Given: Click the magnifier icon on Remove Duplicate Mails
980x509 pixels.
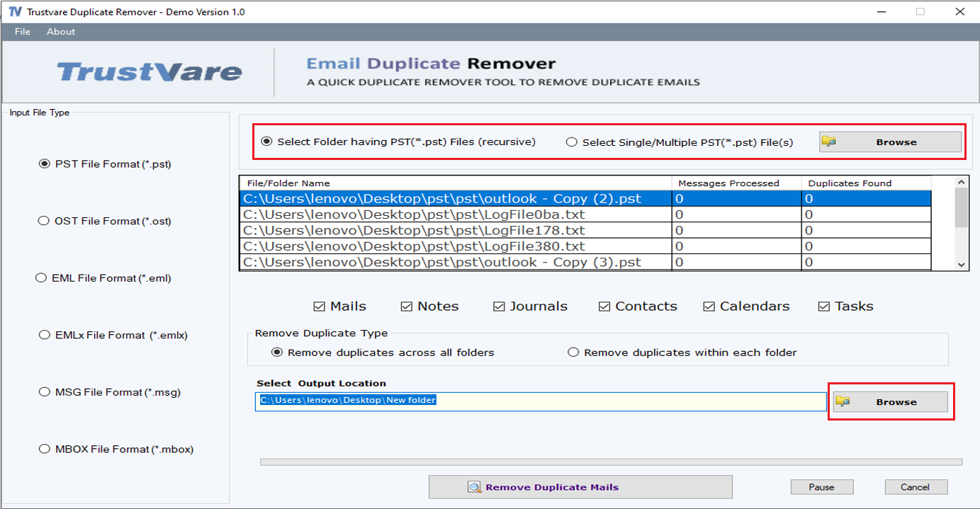Looking at the screenshot, I should pyautogui.click(x=475, y=487).
